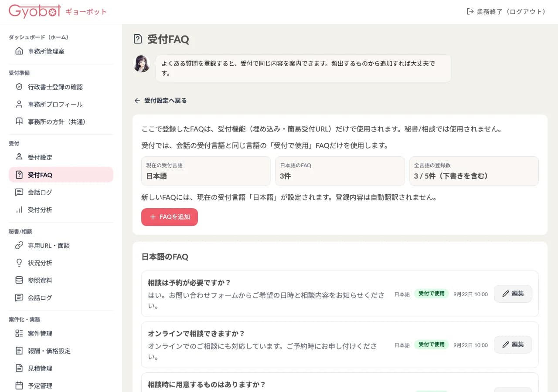Click the link icon for 専用URL・面談
This screenshot has width=558, height=392.
19,245
